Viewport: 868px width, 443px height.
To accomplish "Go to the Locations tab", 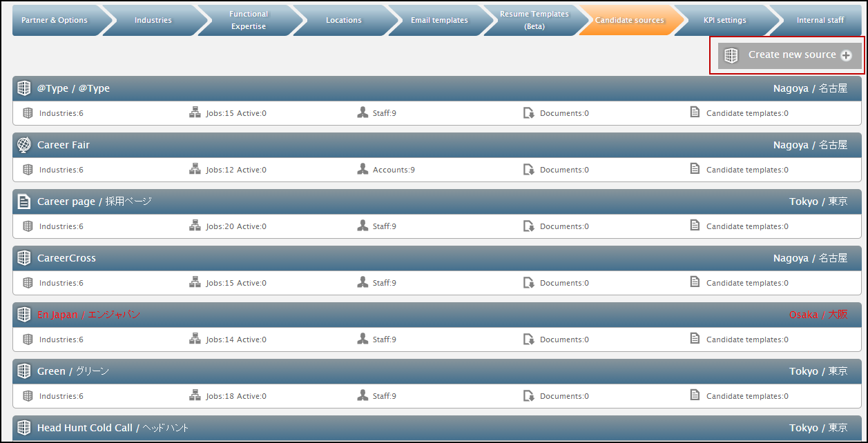I will coord(344,20).
